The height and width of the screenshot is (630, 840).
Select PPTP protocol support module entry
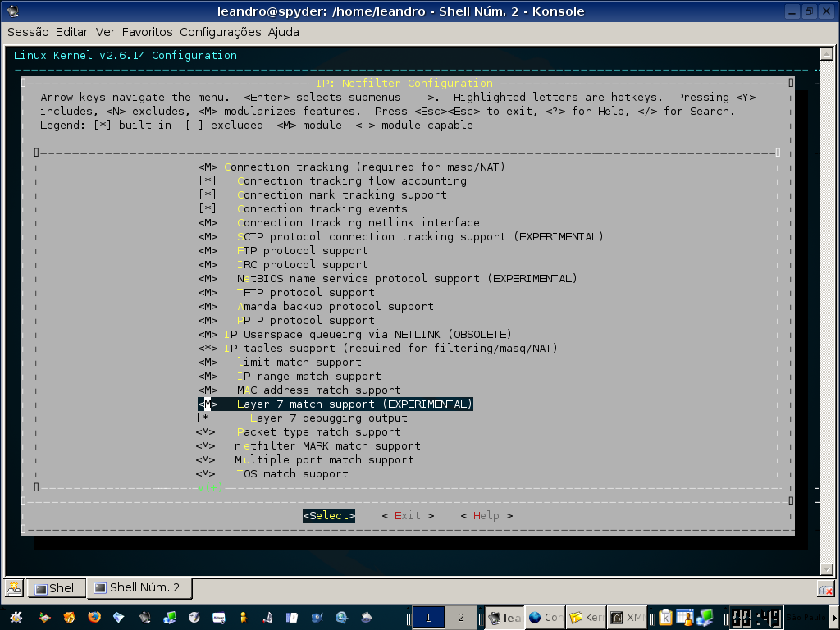(286, 321)
